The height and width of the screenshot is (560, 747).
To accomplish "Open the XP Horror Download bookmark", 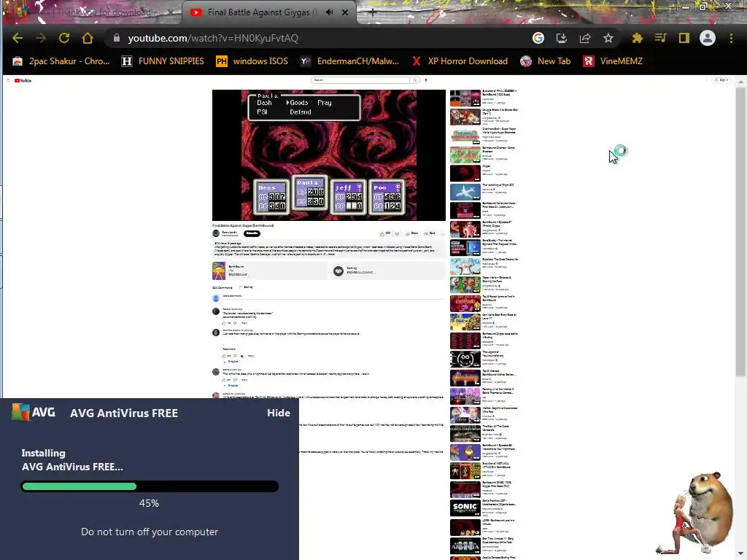I will pos(460,61).
